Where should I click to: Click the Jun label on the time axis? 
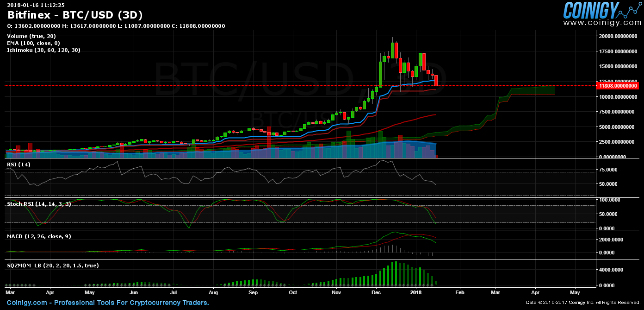[x=134, y=293]
